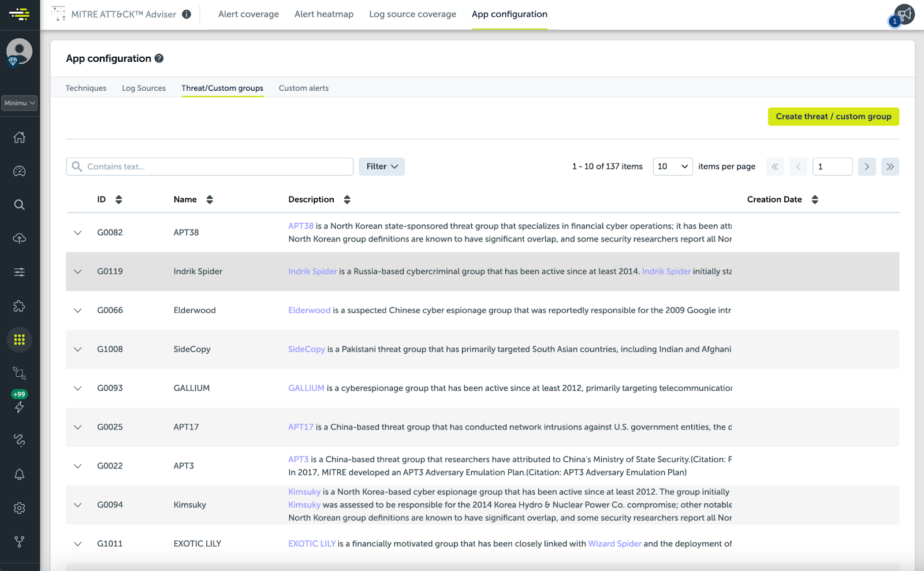
Task: Jump to the last page of results
Action: coord(890,166)
